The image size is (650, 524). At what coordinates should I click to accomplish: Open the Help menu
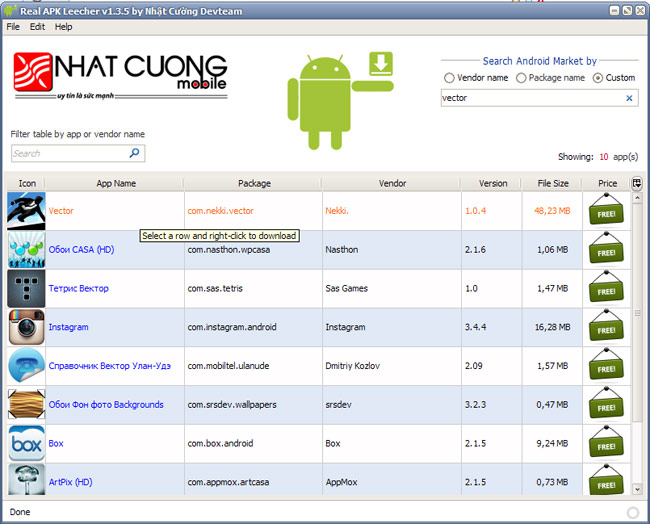click(64, 27)
